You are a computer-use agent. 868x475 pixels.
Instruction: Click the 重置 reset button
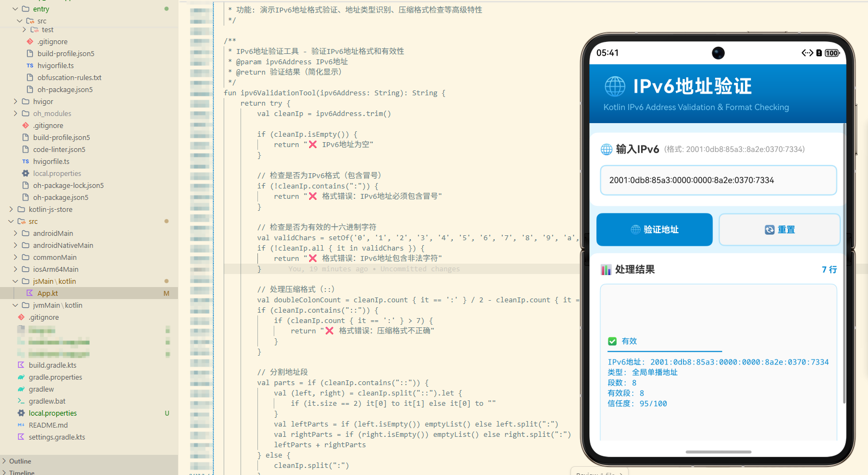(x=779, y=229)
